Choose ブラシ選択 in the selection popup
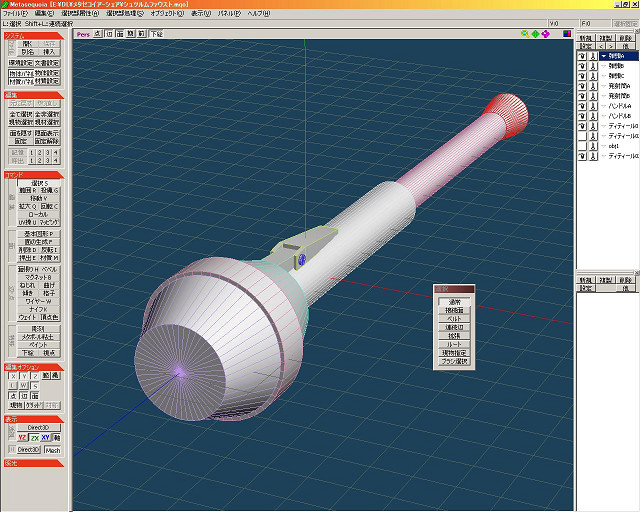 point(454,361)
